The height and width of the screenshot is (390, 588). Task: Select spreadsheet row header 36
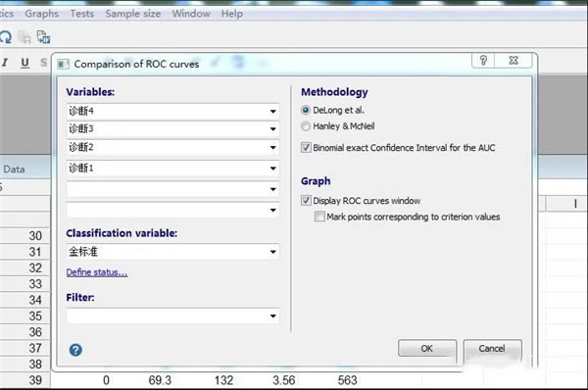[24, 332]
